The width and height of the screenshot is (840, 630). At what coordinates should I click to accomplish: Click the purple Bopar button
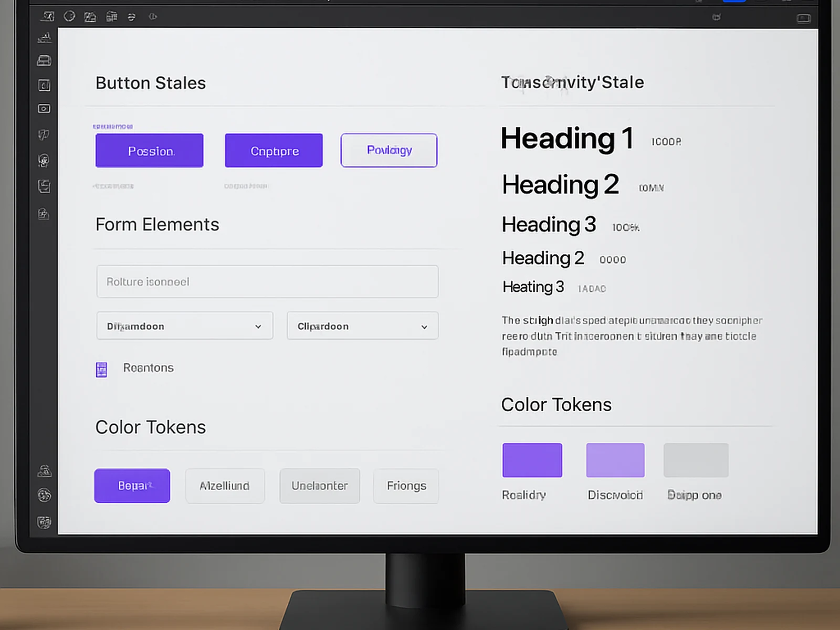pos(132,486)
